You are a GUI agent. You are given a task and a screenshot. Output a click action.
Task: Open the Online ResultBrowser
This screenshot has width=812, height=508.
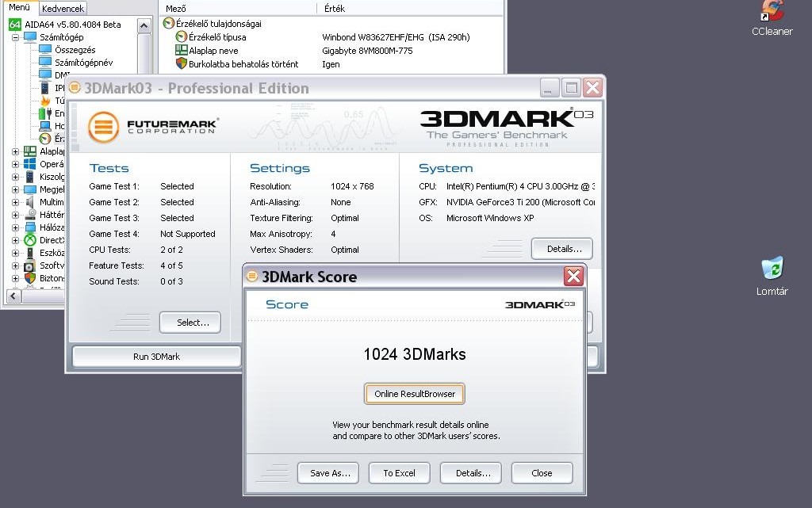click(414, 394)
